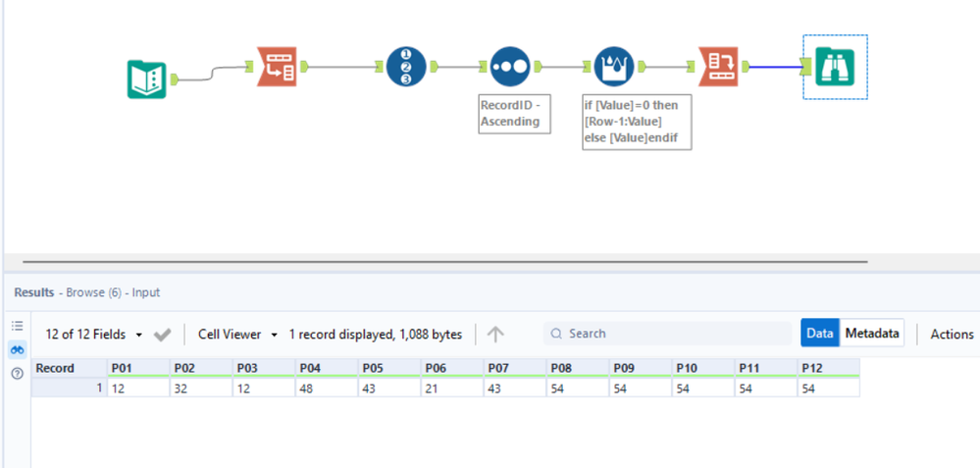Open the results browse binoculars icon
Screen dimensions: 980x468
tap(18, 350)
